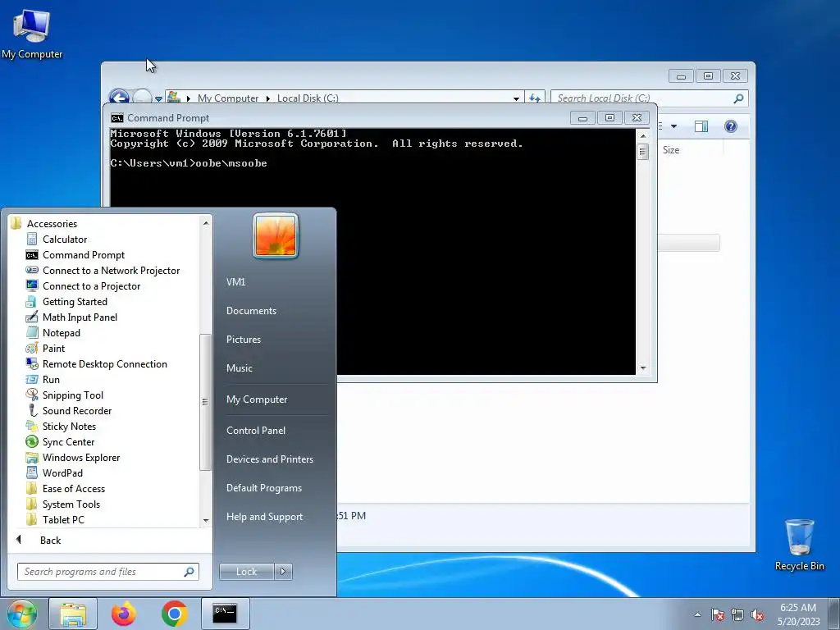The height and width of the screenshot is (630, 840).
Task: Collapse the Accessories folder
Action: [x=52, y=223]
